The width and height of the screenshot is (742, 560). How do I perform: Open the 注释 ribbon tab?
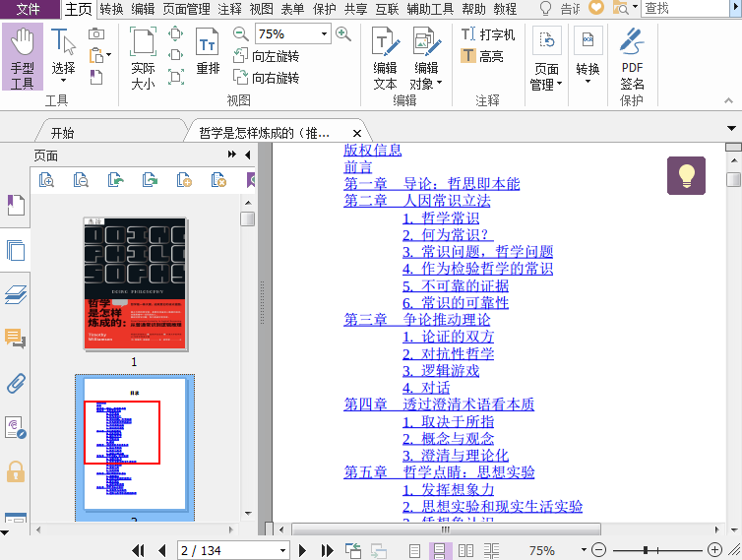point(229,9)
